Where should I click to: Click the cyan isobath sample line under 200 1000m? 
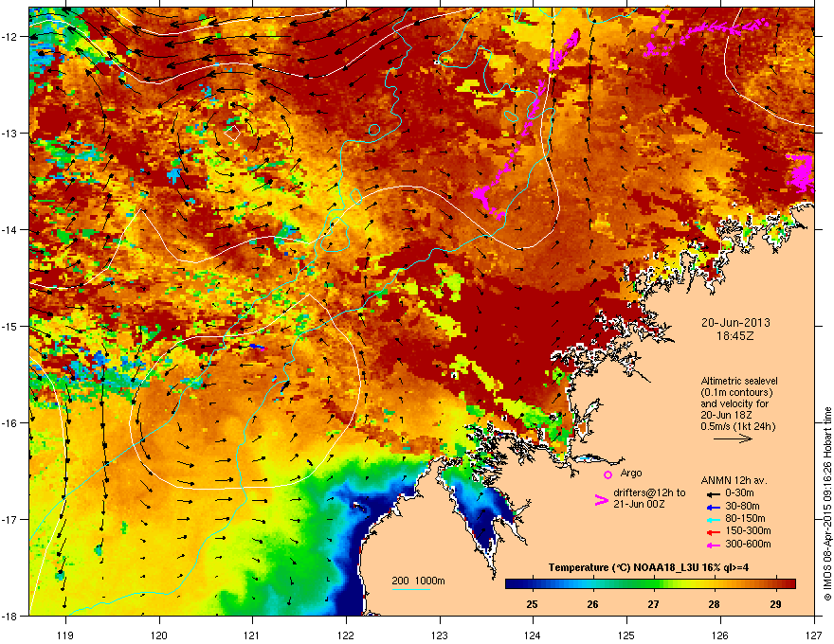pos(410,589)
